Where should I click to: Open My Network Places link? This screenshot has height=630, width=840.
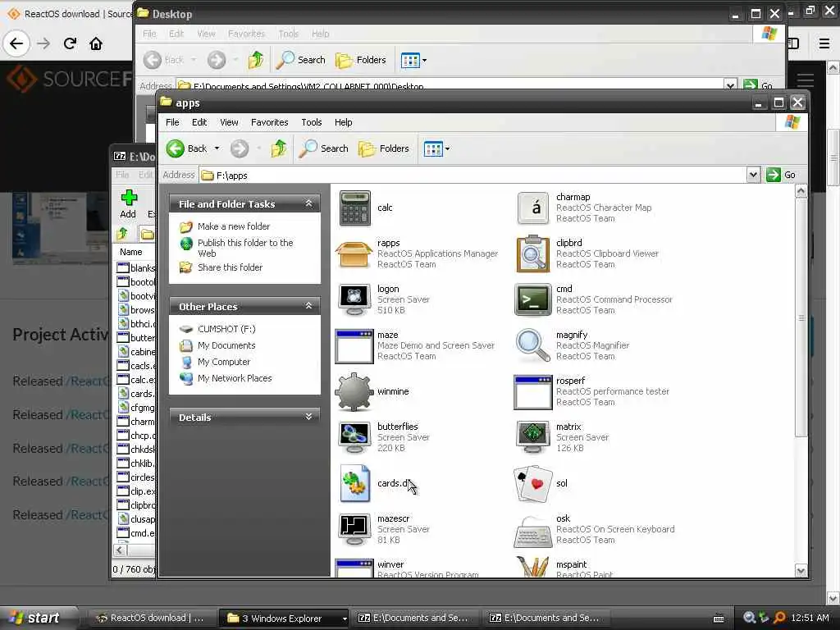234,378
